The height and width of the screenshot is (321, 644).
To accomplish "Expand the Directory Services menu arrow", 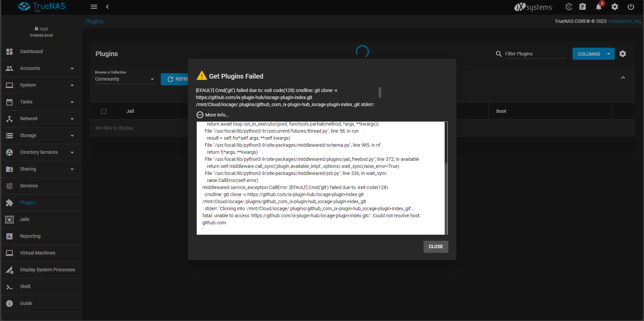I will coord(72,152).
